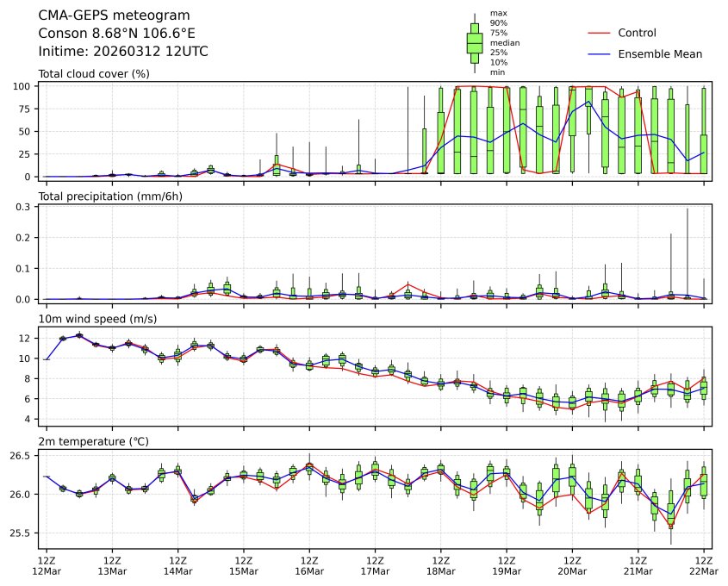Image resolution: width=728 pixels, height=586 pixels.
Task: Click the '12Z 17Mar' x-axis tick label
Action: click(375, 565)
